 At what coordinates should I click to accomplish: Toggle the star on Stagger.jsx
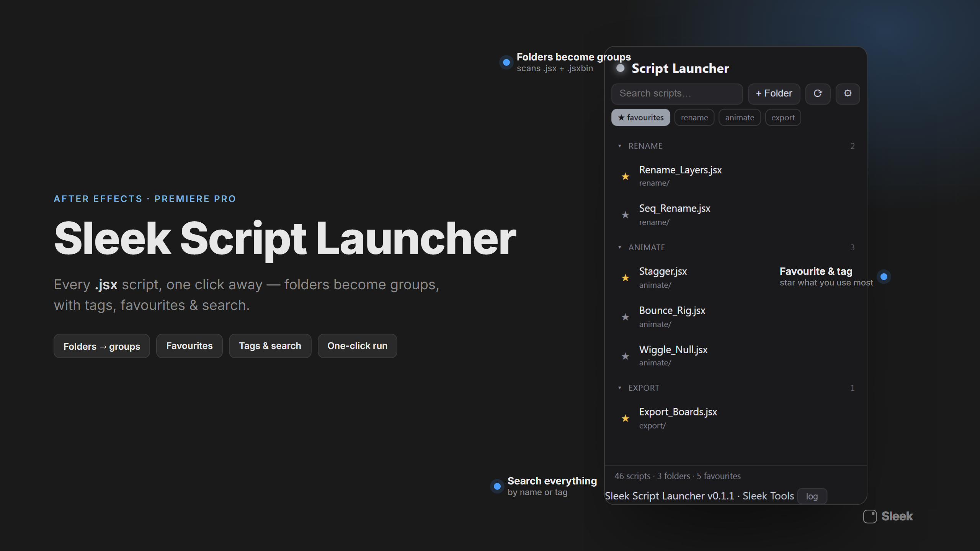625,278
